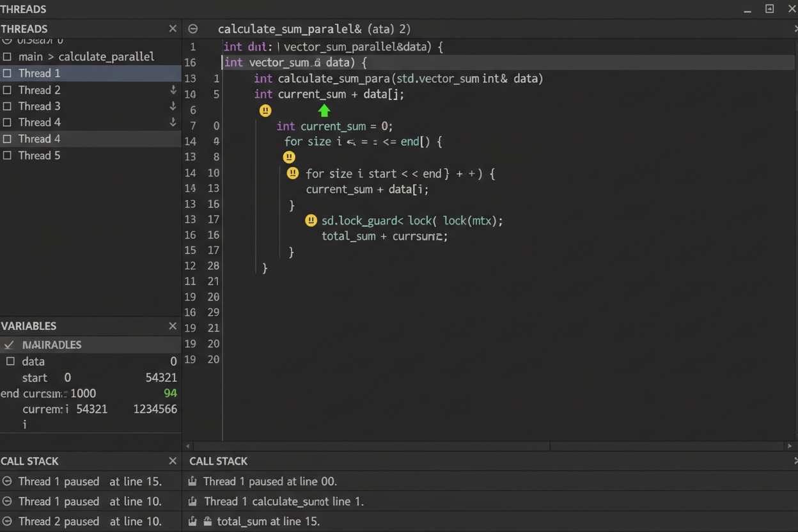Tick the checkbox of the Thread 4 row with arrow

pos(7,122)
